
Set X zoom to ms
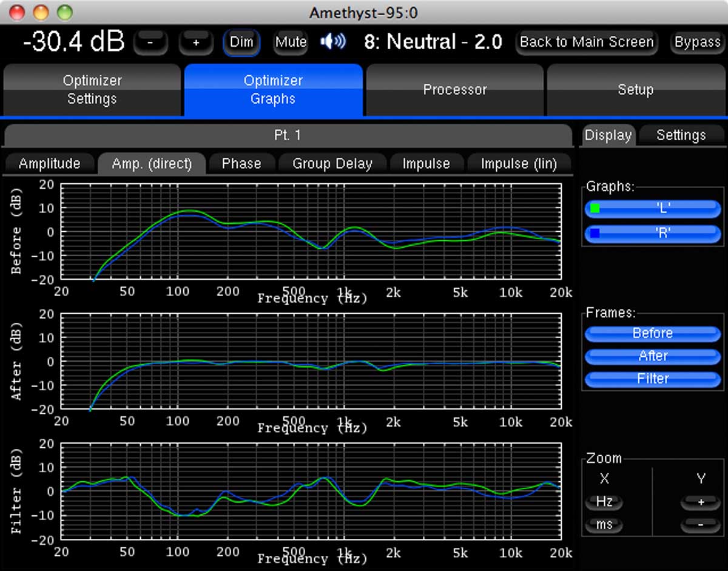point(604,525)
